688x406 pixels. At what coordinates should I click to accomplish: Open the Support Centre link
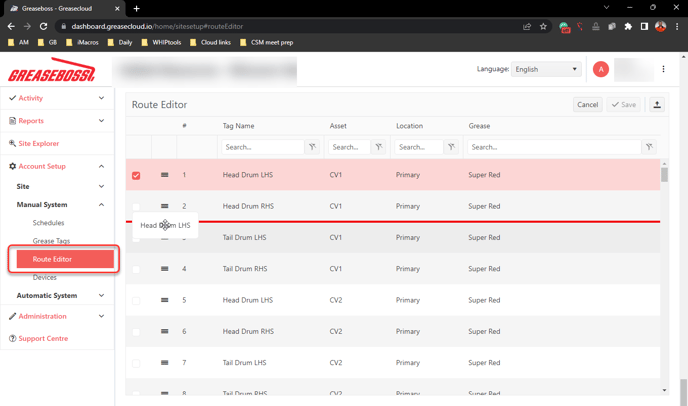[x=43, y=339]
